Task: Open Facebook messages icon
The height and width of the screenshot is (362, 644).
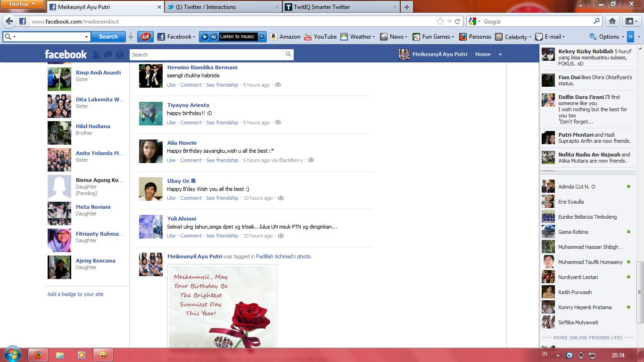Action: pyautogui.click(x=108, y=55)
